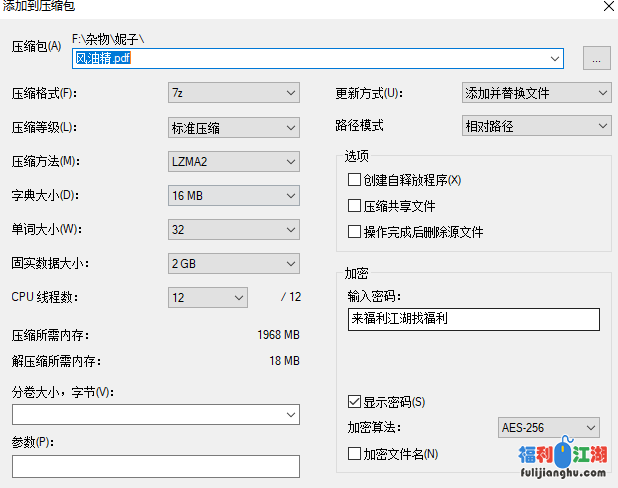Expand the 字典大小 16 MB dropdown
618x488 pixels.
point(234,195)
